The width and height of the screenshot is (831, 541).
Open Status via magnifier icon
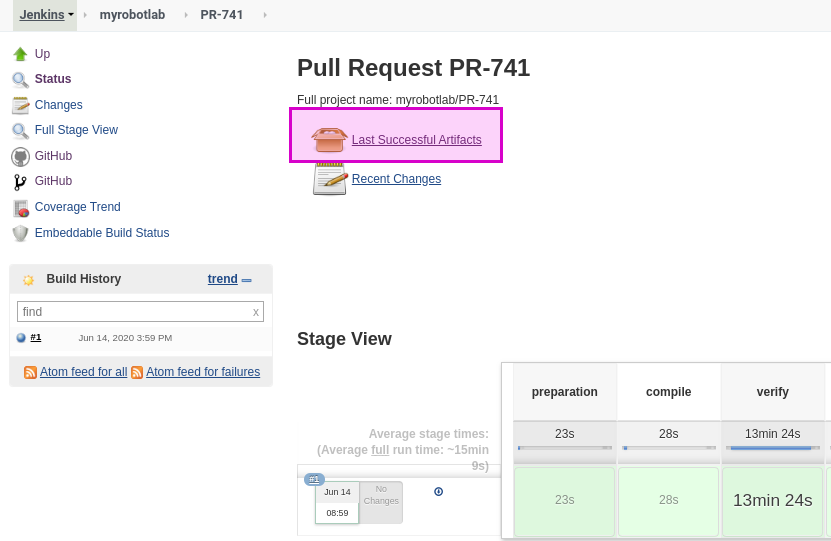coord(20,80)
